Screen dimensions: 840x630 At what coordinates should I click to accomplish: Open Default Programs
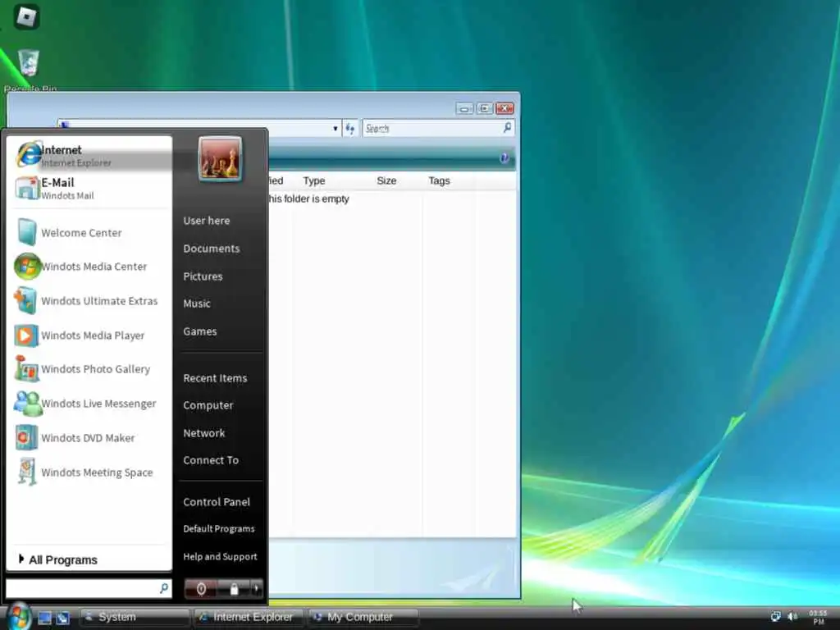tap(218, 529)
